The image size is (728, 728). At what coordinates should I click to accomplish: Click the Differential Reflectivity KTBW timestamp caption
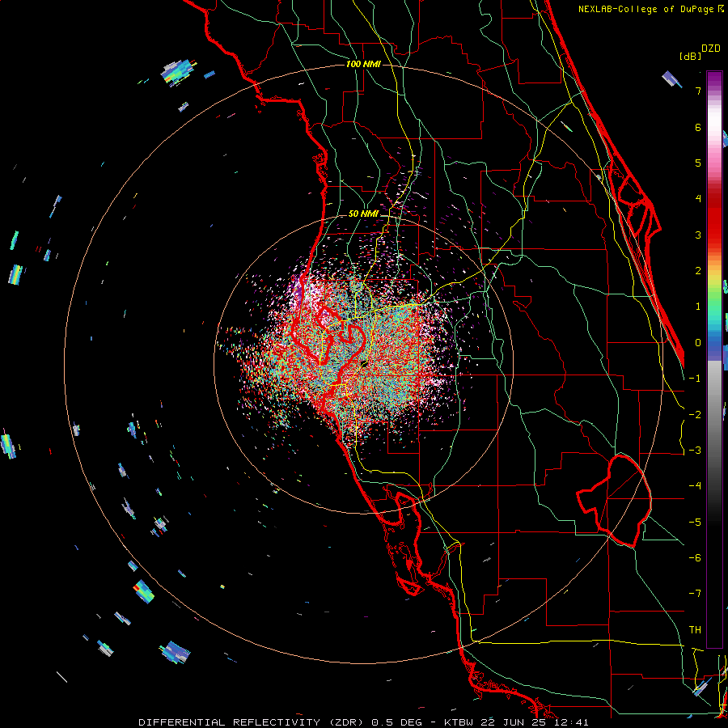pyautogui.click(x=363, y=722)
